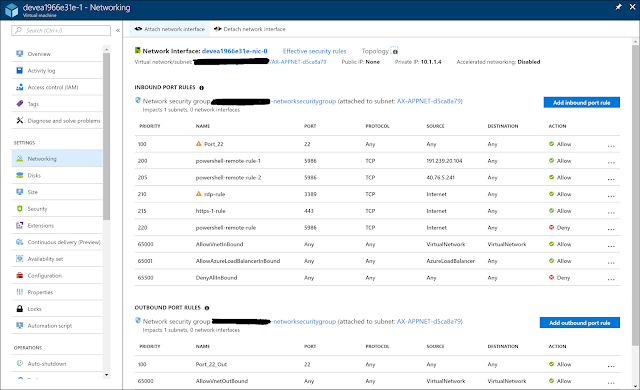Screen dimensions: 640x390
Task: Click the sidebar vertical scrollbar thumb
Action: [x=107, y=137]
